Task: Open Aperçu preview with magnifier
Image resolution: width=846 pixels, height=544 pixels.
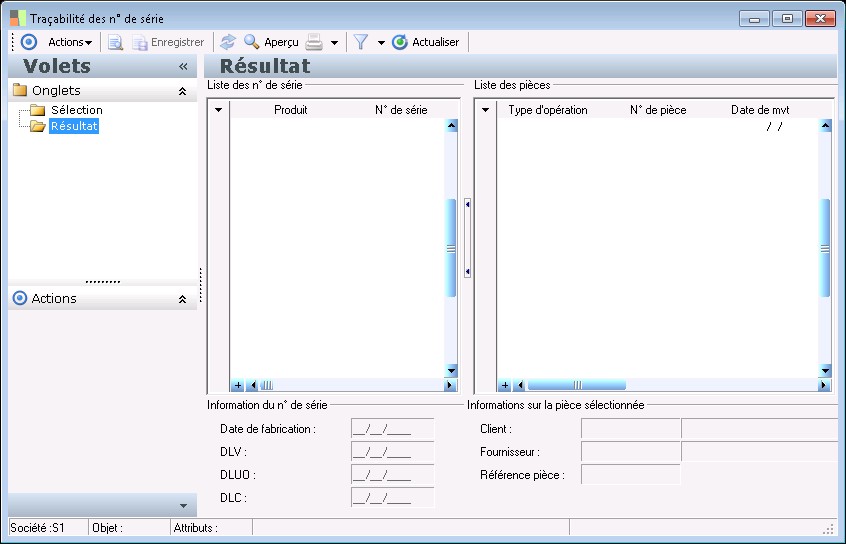Action: point(271,42)
